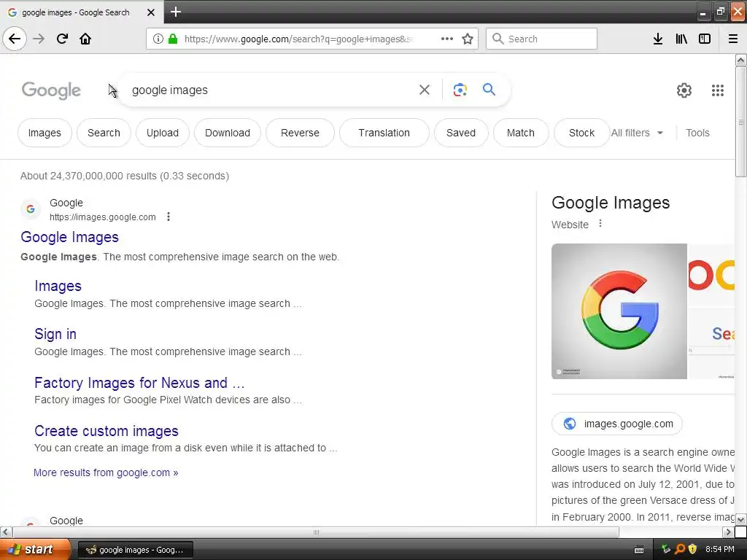
Task: Open the knowledge panel more options dots
Action: coord(600,223)
